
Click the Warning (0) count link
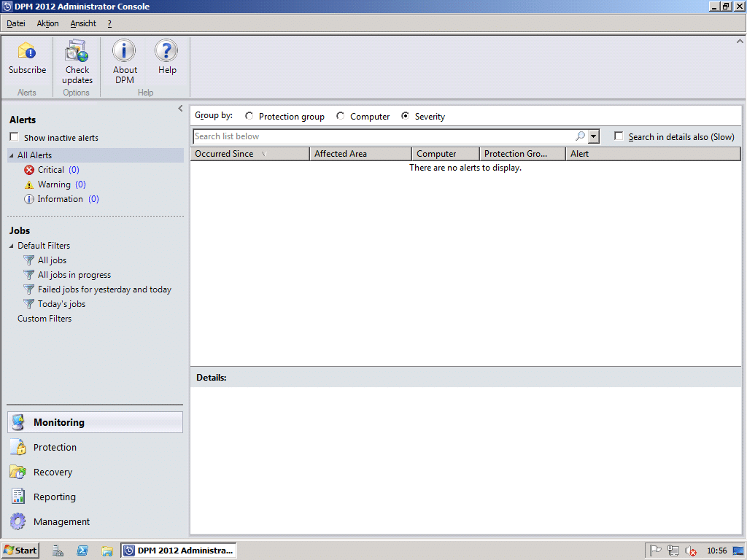(x=80, y=184)
